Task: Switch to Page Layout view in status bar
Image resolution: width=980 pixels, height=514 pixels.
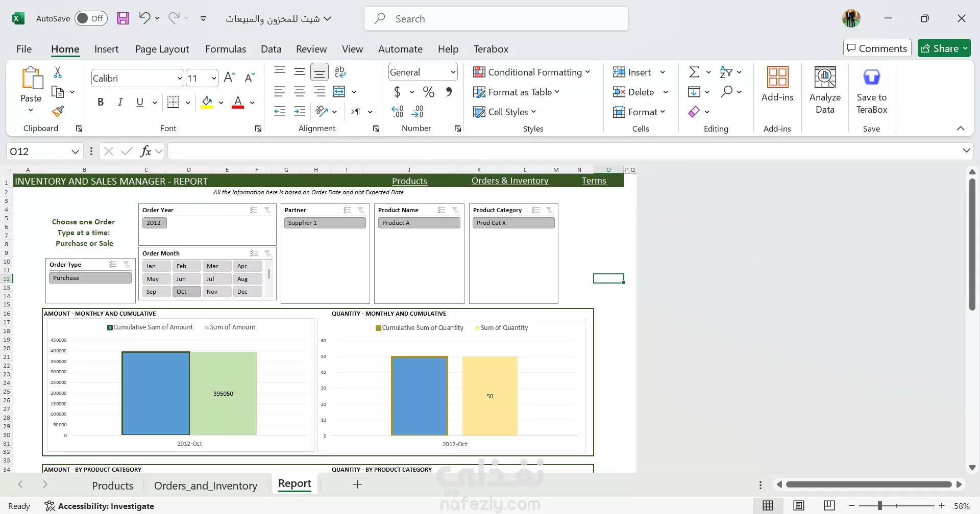Action: [x=799, y=505]
